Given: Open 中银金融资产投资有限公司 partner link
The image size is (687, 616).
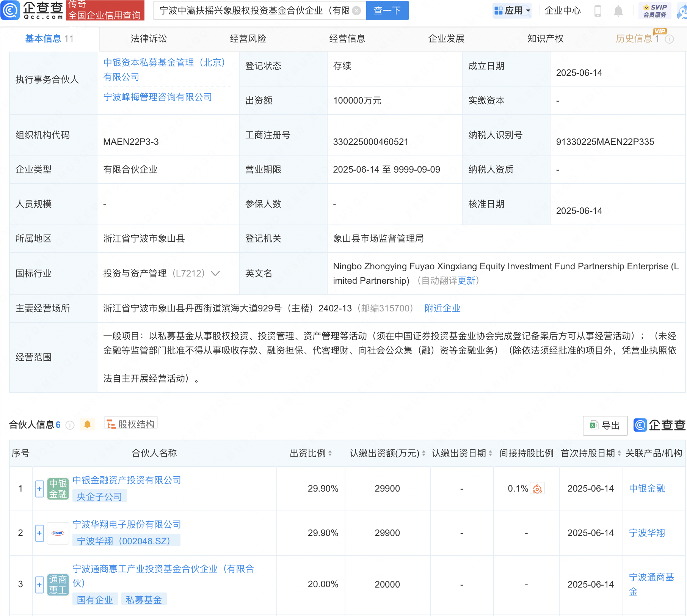Looking at the screenshot, I should point(127,480).
